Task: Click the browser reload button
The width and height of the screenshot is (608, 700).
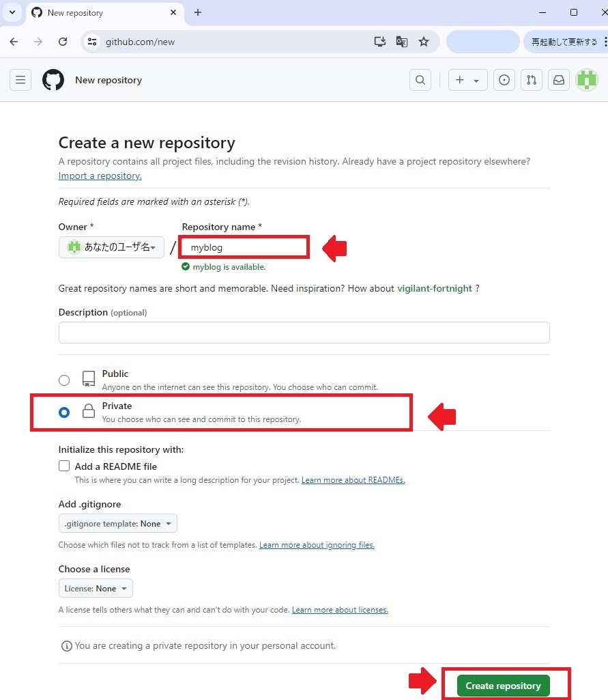Action: [63, 42]
